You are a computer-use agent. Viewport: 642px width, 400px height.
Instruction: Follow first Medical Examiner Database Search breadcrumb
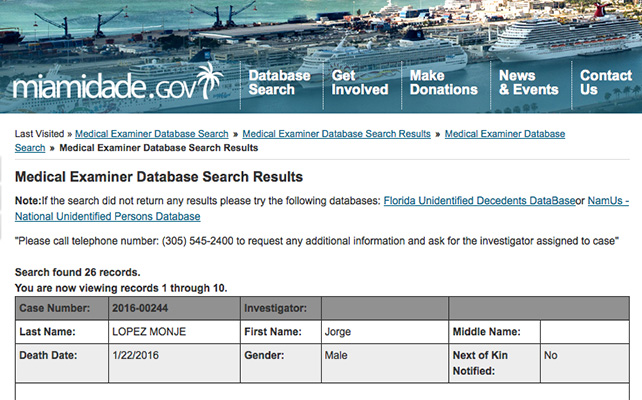151,134
